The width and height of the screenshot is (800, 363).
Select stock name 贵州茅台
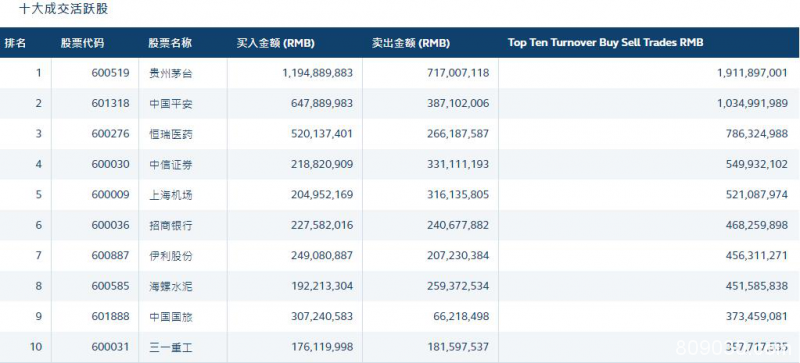171,73
